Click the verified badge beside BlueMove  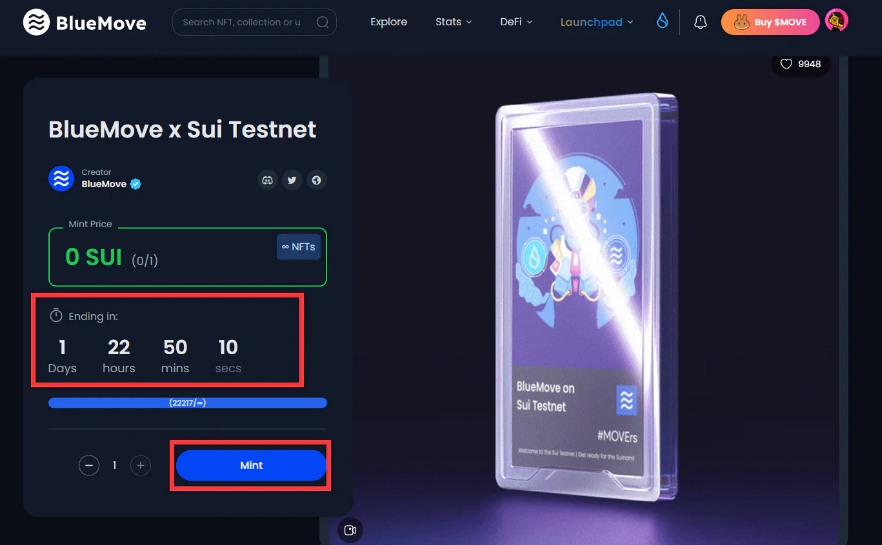[x=136, y=184]
